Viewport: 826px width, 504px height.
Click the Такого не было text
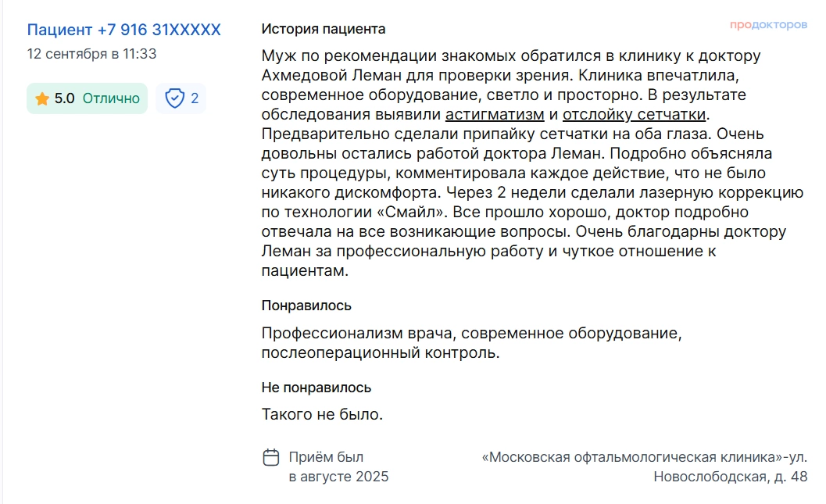(x=322, y=414)
